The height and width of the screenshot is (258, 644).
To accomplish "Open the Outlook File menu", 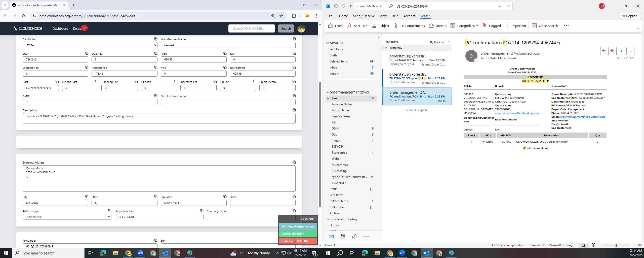I will (330, 16).
